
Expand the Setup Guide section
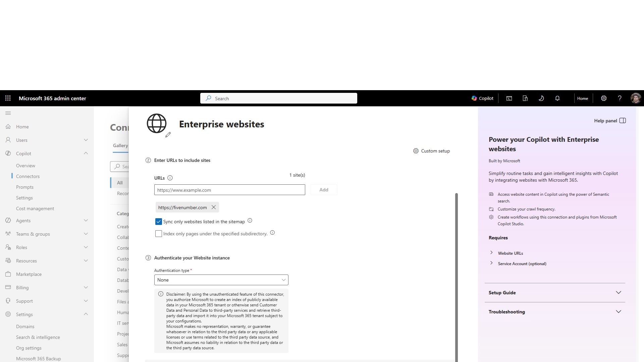point(555,293)
